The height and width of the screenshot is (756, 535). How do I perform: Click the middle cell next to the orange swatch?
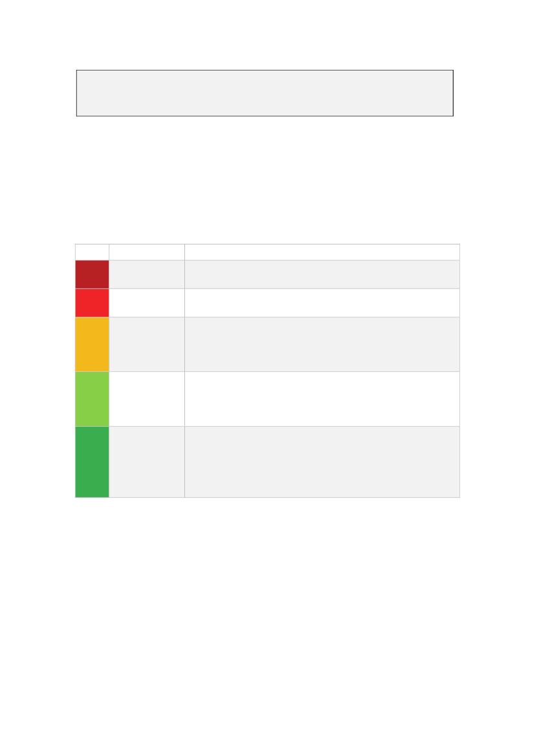point(147,344)
